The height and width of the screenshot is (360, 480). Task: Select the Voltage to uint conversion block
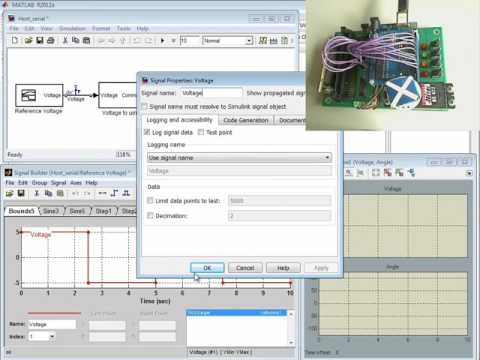tap(118, 95)
